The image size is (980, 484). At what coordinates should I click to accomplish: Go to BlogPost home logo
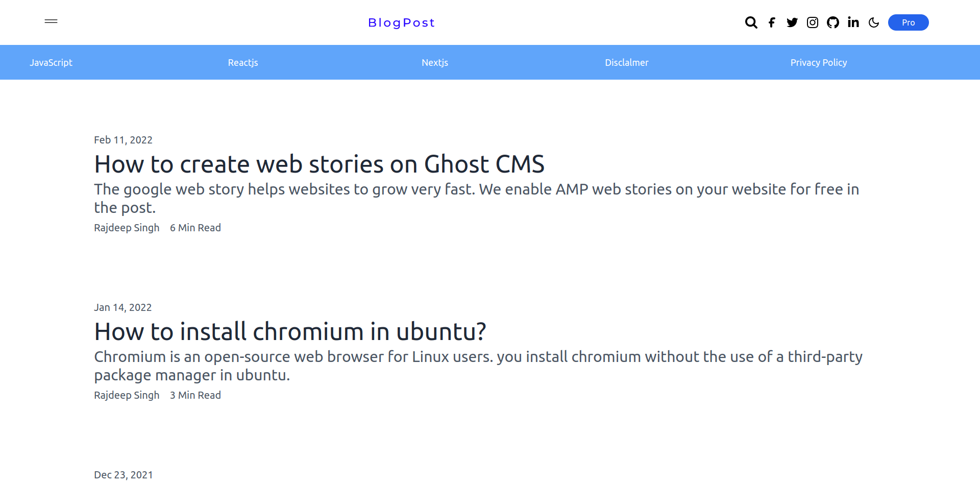point(402,23)
